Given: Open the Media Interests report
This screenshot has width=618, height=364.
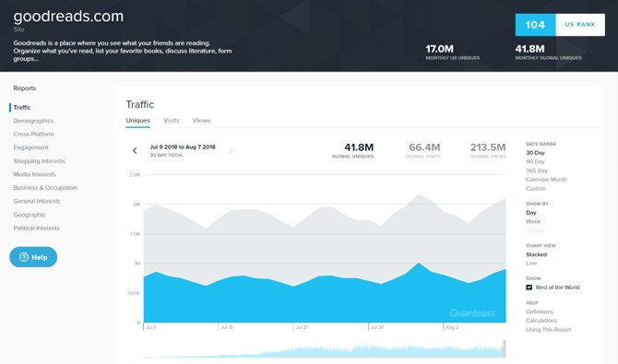Looking at the screenshot, I should click(x=34, y=174).
